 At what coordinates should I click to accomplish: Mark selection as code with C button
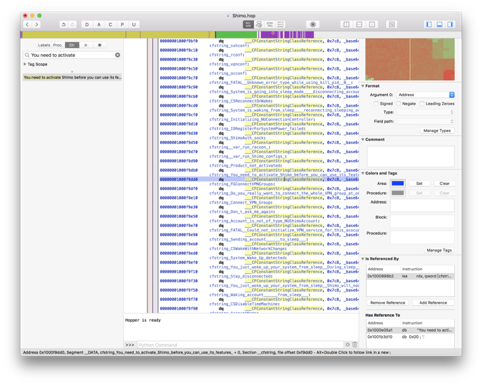(x=110, y=24)
